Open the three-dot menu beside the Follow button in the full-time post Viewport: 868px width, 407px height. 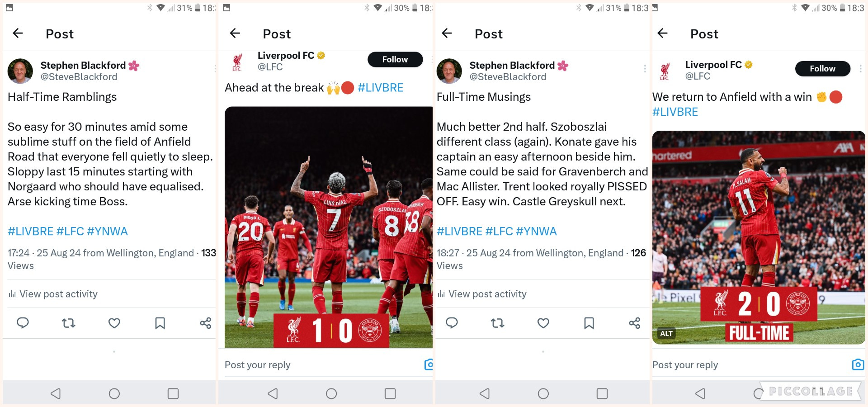pos(860,69)
